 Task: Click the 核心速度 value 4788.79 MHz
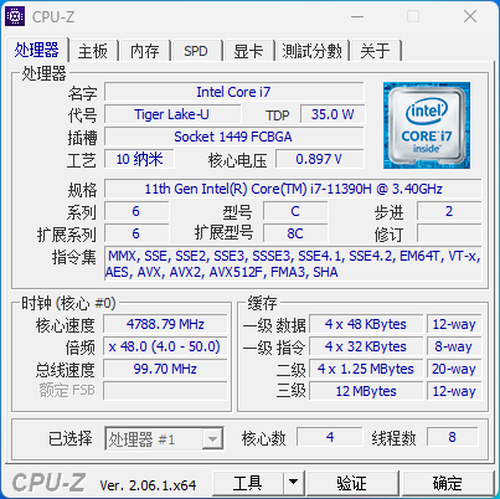165,324
